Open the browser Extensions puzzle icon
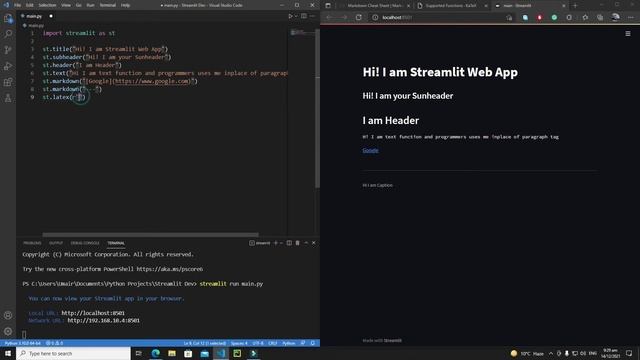Viewport: 640px width, 360px height. [569, 18]
